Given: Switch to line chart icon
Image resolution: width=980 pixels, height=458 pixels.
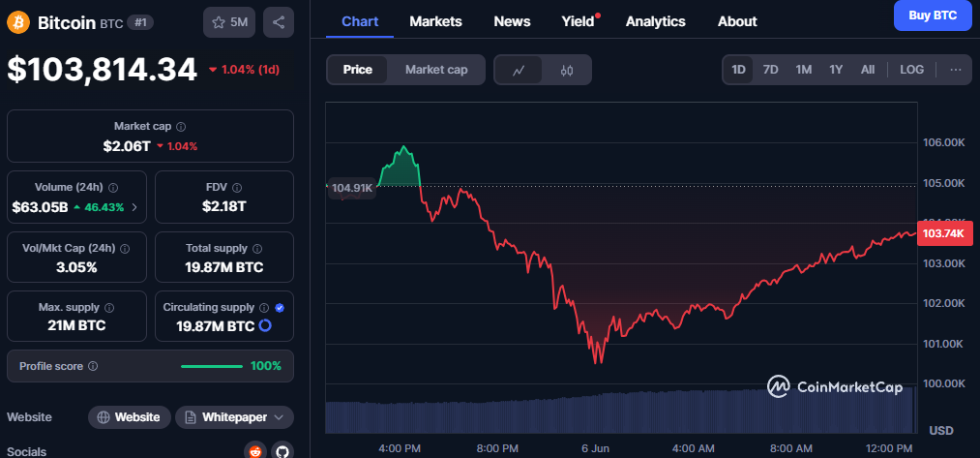Looking at the screenshot, I should (x=519, y=70).
